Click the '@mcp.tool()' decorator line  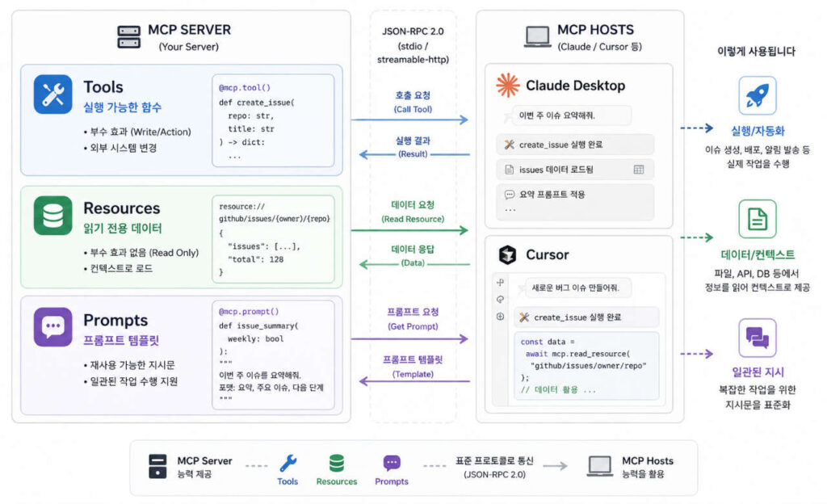point(245,87)
